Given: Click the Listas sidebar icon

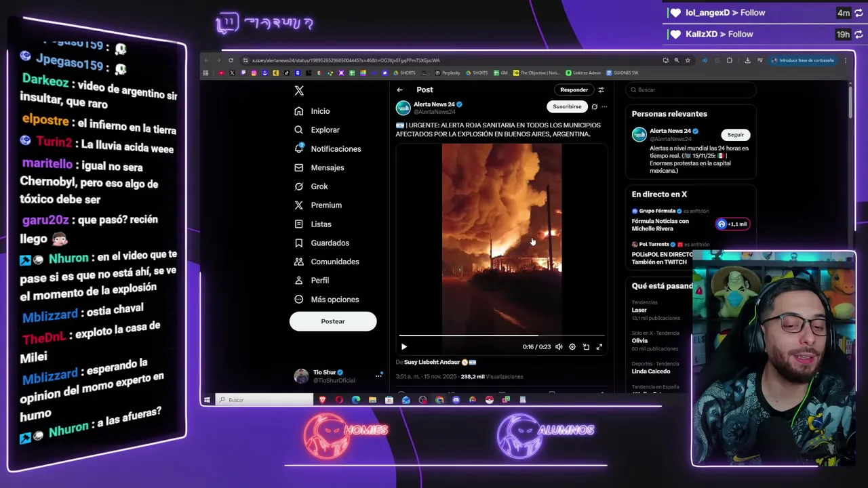Looking at the screenshot, I should pos(299,224).
